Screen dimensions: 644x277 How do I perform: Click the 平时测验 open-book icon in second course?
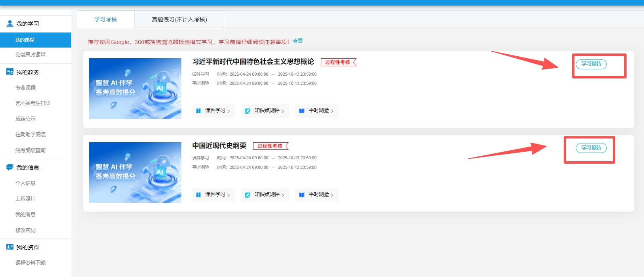[x=302, y=195]
